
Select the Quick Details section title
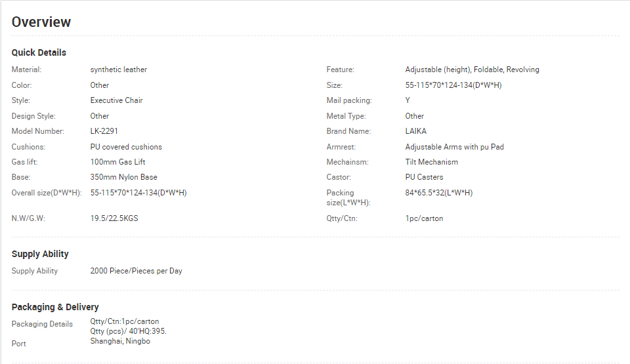[x=39, y=52]
